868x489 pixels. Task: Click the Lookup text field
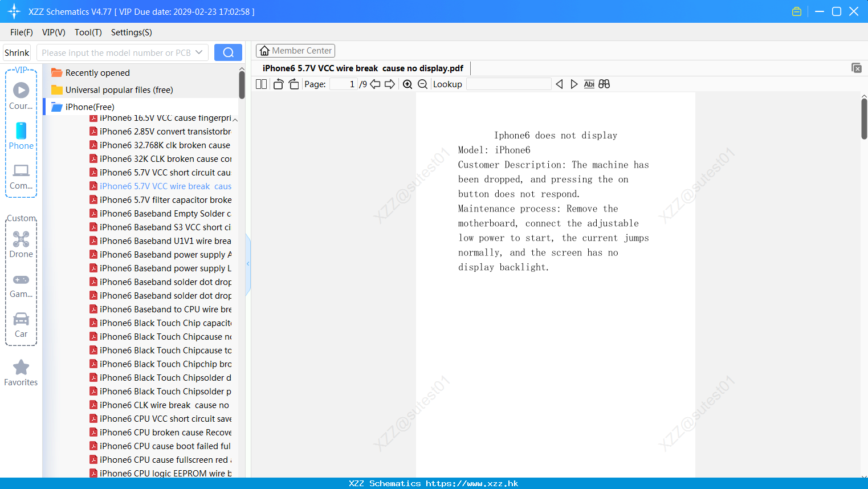pos(508,84)
